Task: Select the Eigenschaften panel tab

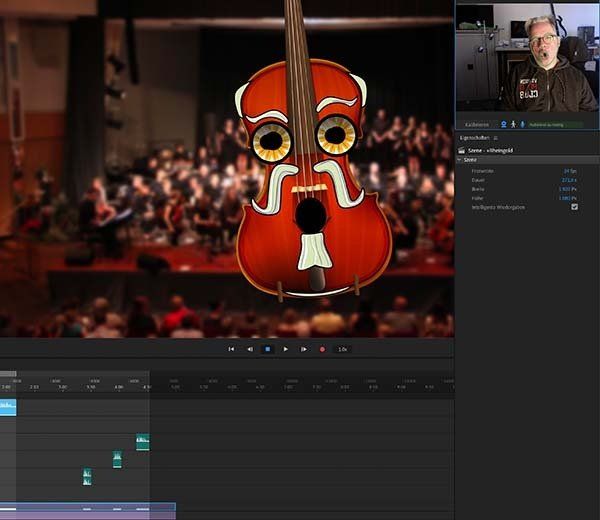Action: tap(474, 137)
